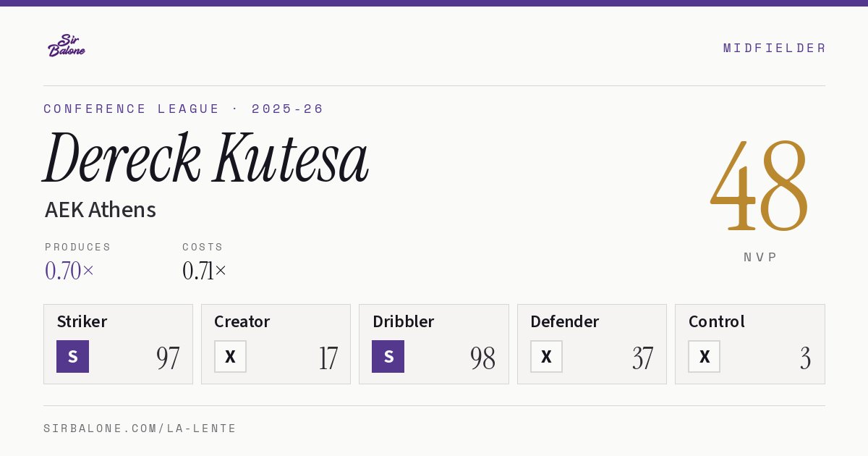Click the Sir Balone logo
868x456 pixels.
[x=67, y=46]
